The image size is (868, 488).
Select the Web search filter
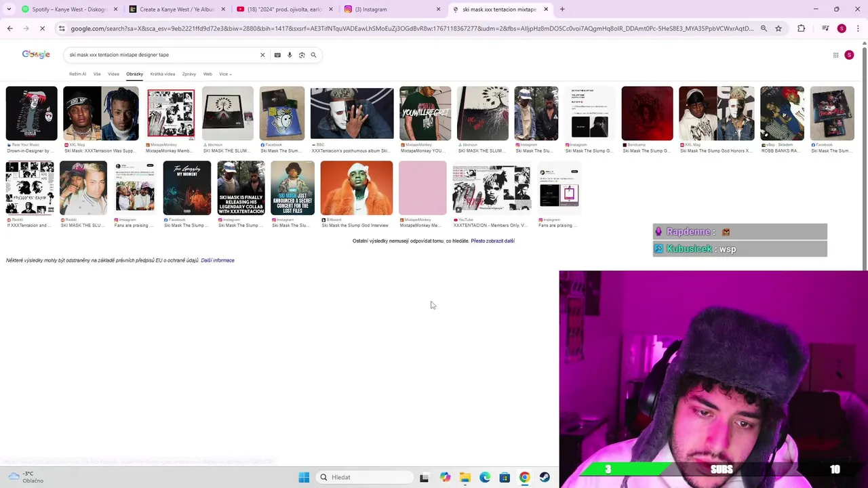click(208, 74)
